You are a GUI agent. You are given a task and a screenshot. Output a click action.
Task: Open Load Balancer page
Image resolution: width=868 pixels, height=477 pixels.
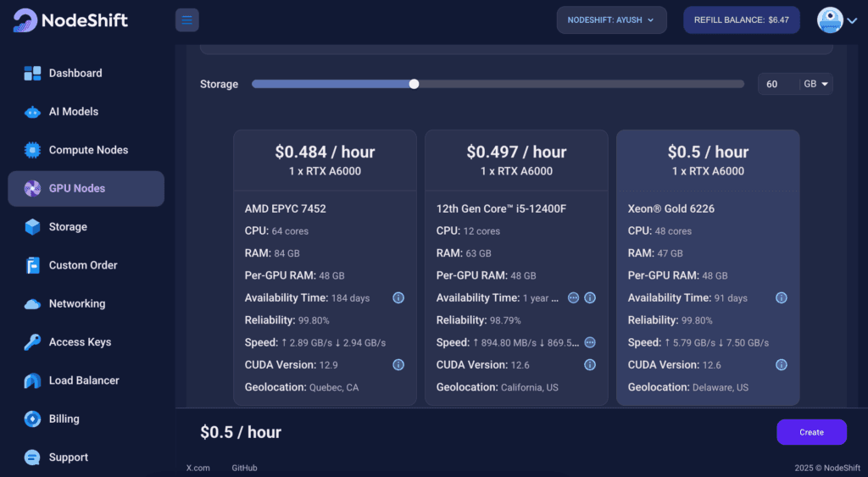[x=84, y=380]
